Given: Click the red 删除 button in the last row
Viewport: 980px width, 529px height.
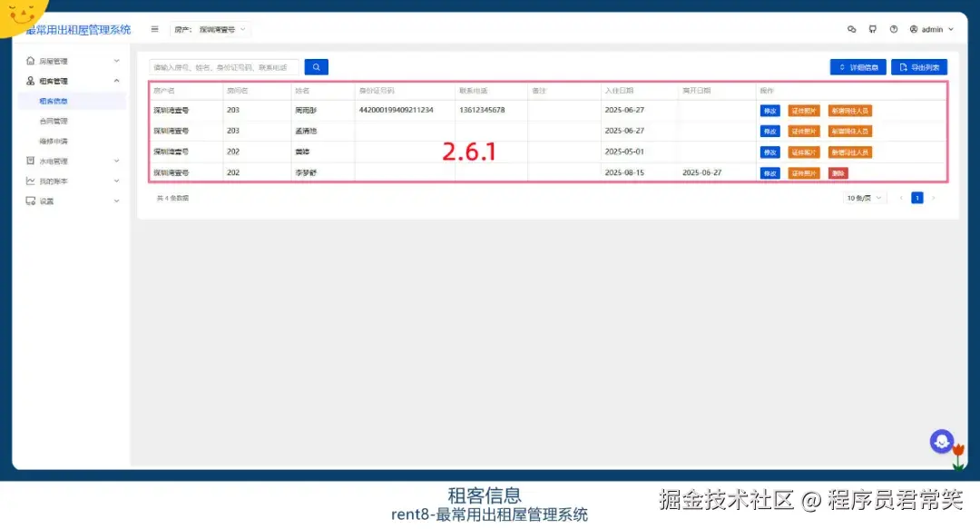Looking at the screenshot, I should coord(838,172).
